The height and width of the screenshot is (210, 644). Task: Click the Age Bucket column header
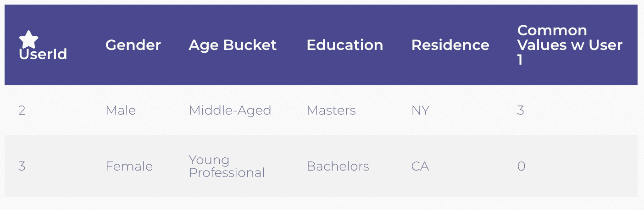click(x=233, y=45)
